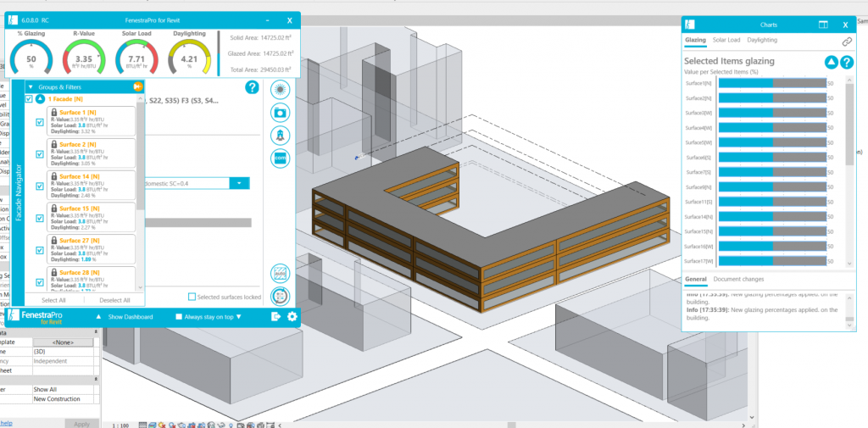The height and width of the screenshot is (428, 868).
Task: Uncheck the 1 Facade [N] checkbox
Action: point(29,98)
